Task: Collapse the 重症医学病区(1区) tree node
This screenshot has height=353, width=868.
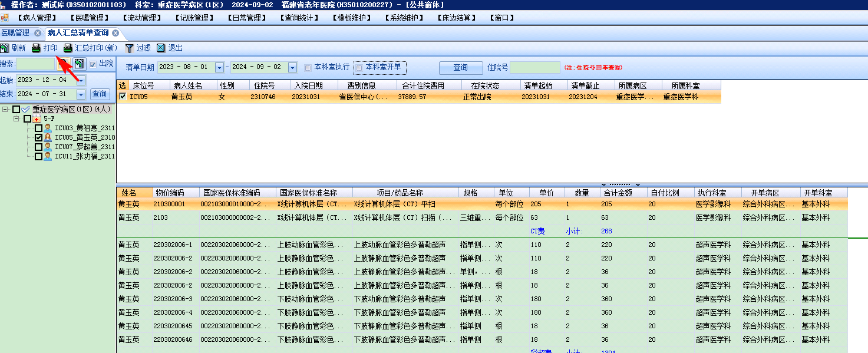Action: click(x=5, y=110)
